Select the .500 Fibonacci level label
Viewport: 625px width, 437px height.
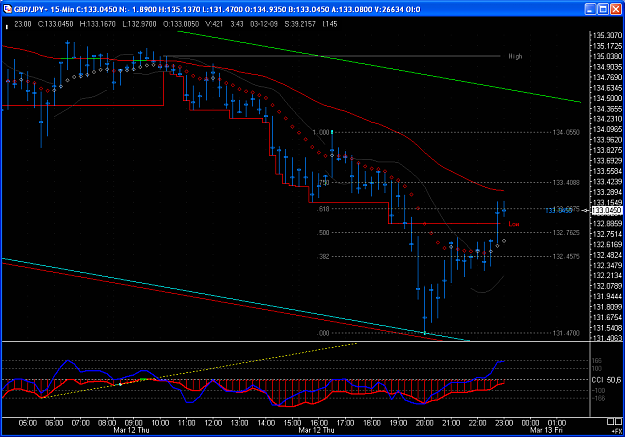tap(324, 233)
